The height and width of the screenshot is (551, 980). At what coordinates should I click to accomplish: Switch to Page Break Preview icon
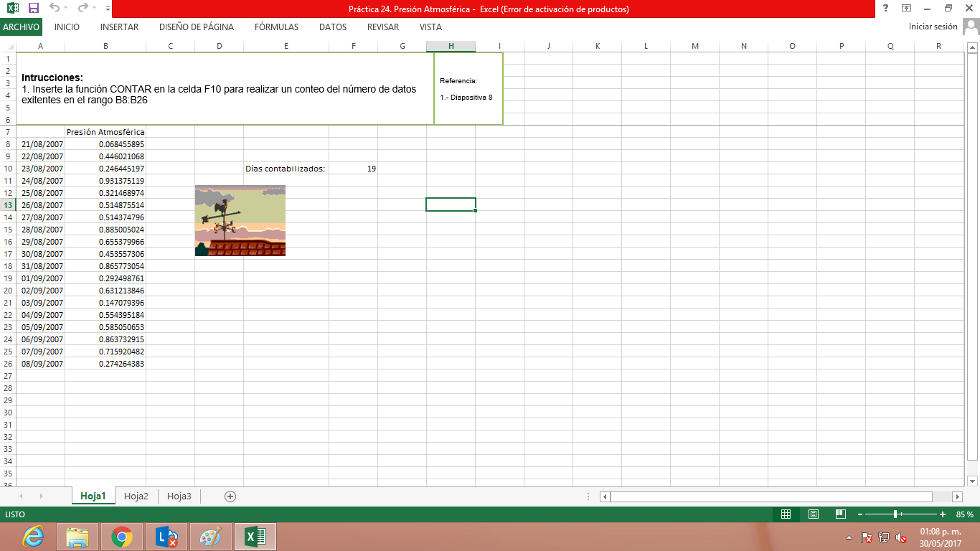[x=840, y=514]
